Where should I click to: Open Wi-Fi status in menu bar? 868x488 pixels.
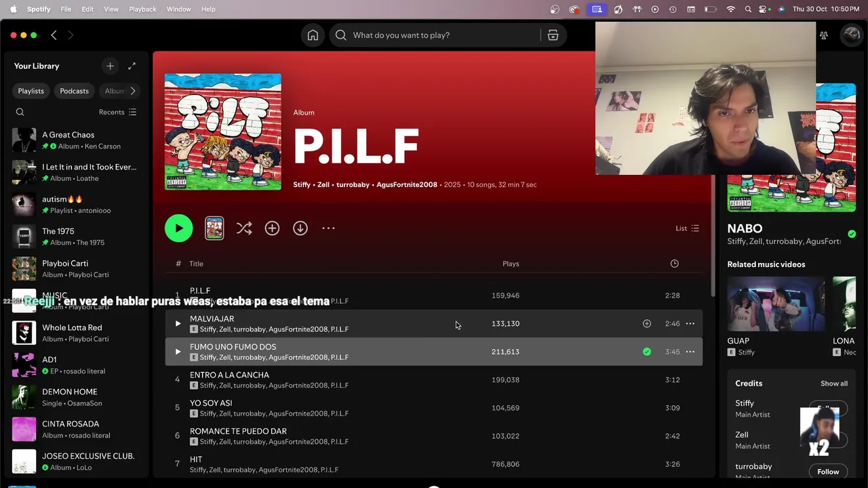(x=730, y=9)
